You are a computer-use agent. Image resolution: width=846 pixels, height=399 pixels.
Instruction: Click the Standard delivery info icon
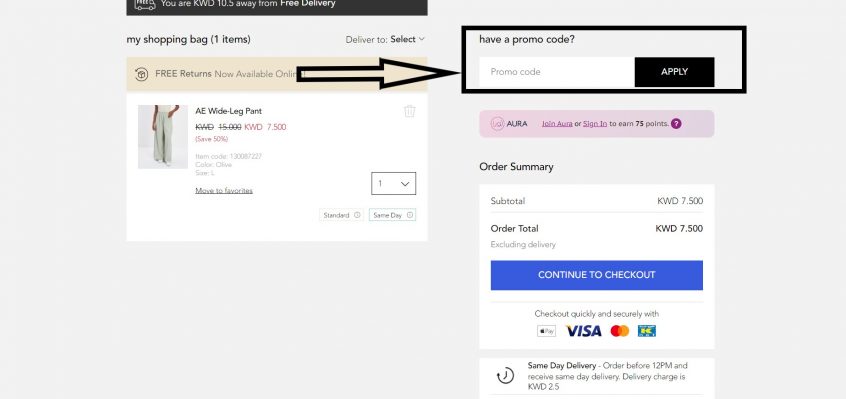[357, 215]
